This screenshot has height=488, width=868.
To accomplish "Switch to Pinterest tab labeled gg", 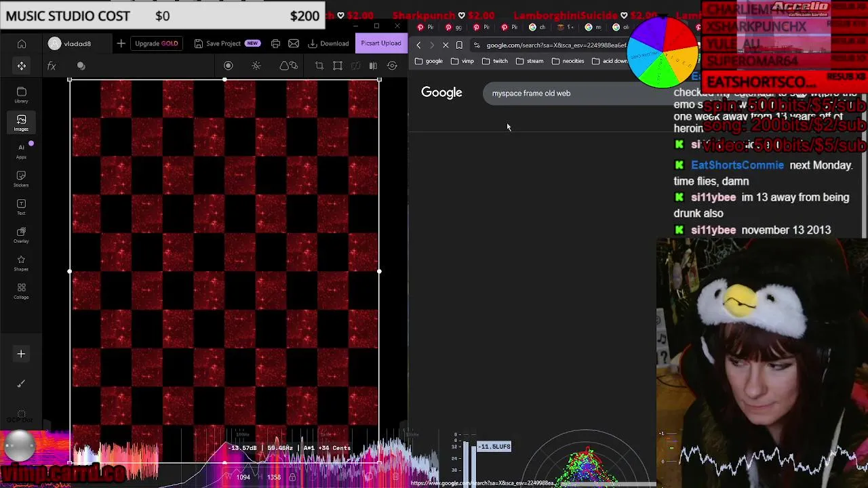I will (453, 27).
